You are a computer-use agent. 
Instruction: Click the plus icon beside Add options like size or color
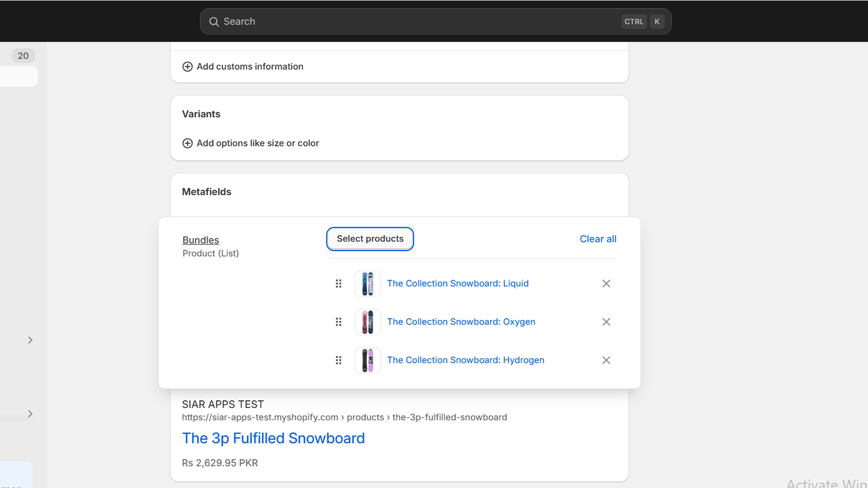click(x=187, y=143)
